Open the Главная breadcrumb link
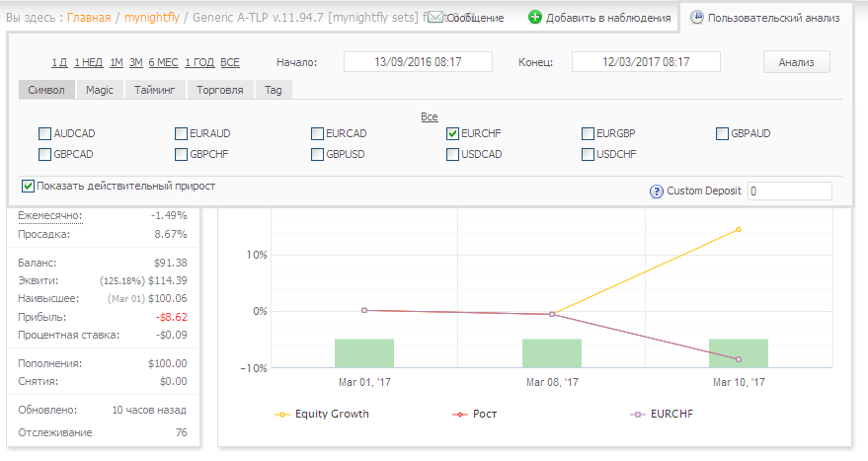The width and height of the screenshot is (868, 461). (x=89, y=18)
